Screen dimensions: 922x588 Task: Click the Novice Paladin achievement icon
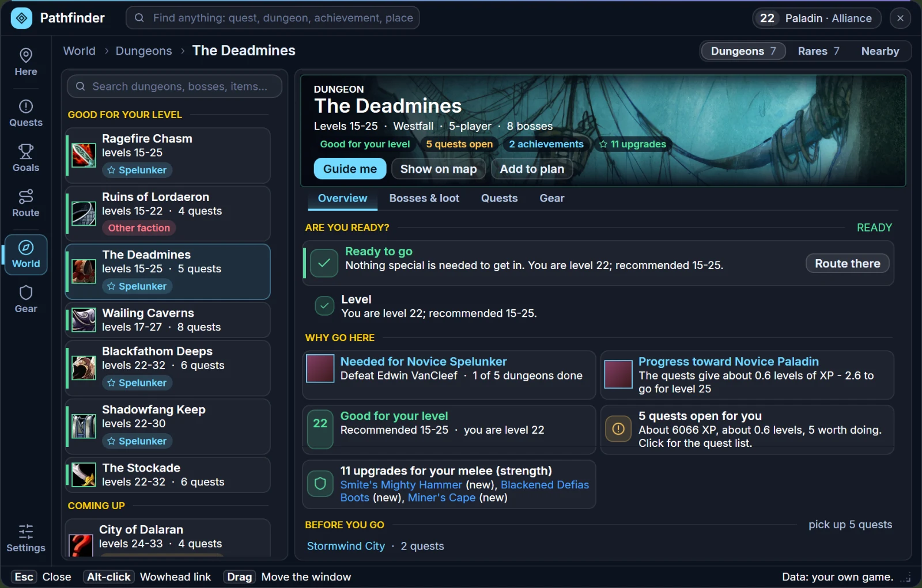(618, 374)
